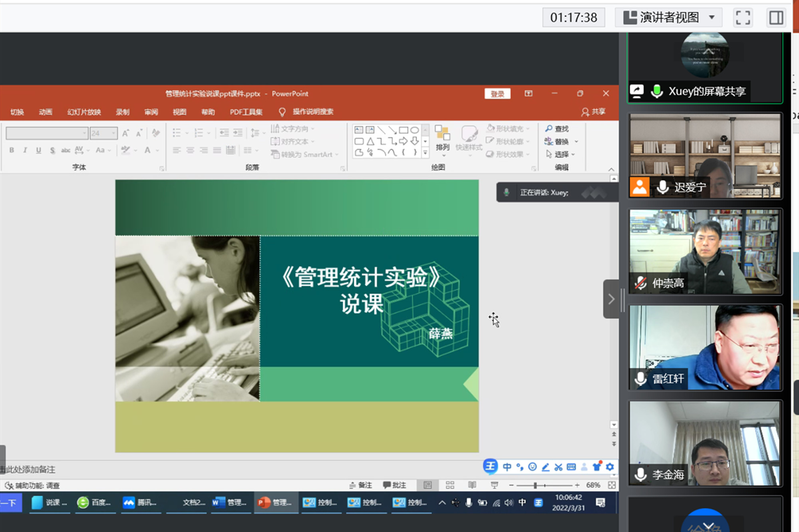Toggle the side panel layout icon
Screen dimensions: 799x532
[x=776, y=18]
